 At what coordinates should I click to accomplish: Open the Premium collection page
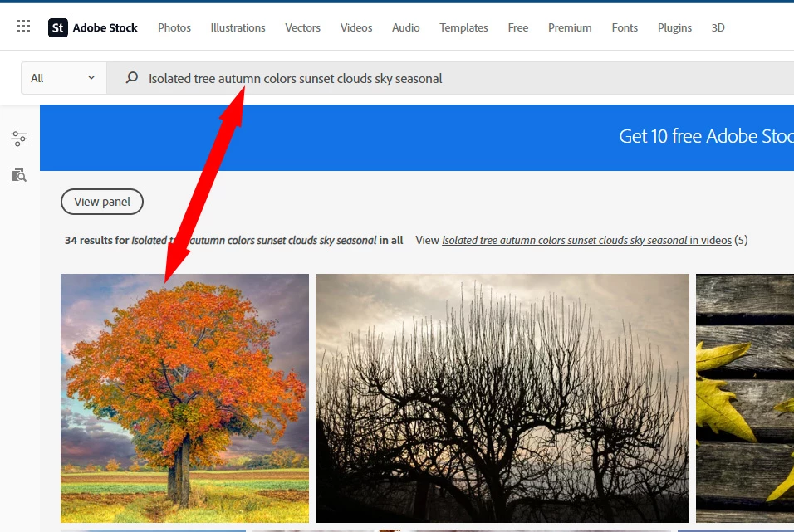tap(570, 28)
